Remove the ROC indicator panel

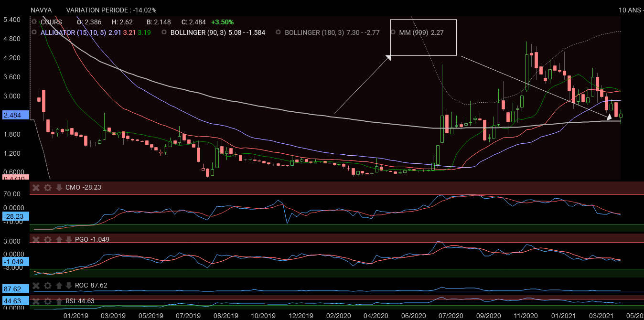(36, 286)
